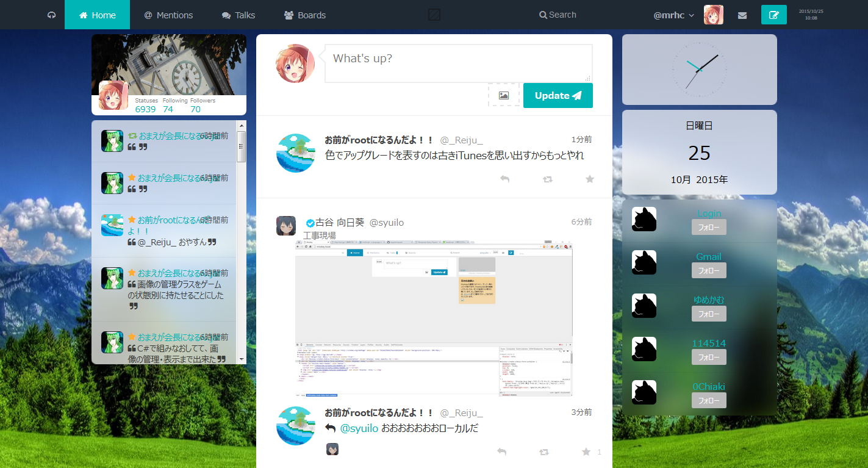Viewport: 868px width, 468px height.
Task: Click the cat avatar beside 0Chiaki
Action: (644, 392)
